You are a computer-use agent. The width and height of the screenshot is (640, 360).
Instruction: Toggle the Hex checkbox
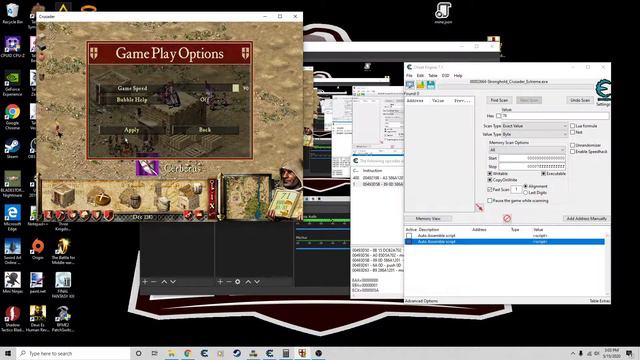(x=498, y=116)
